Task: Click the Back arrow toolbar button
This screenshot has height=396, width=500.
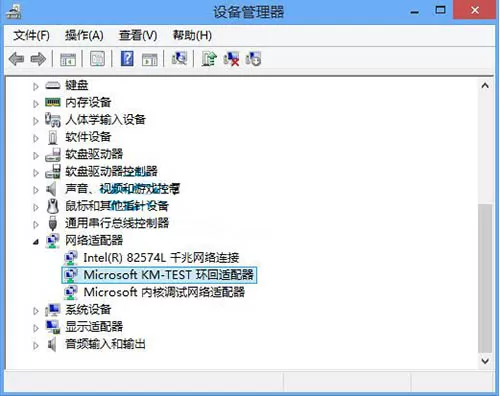Action: (x=17, y=59)
